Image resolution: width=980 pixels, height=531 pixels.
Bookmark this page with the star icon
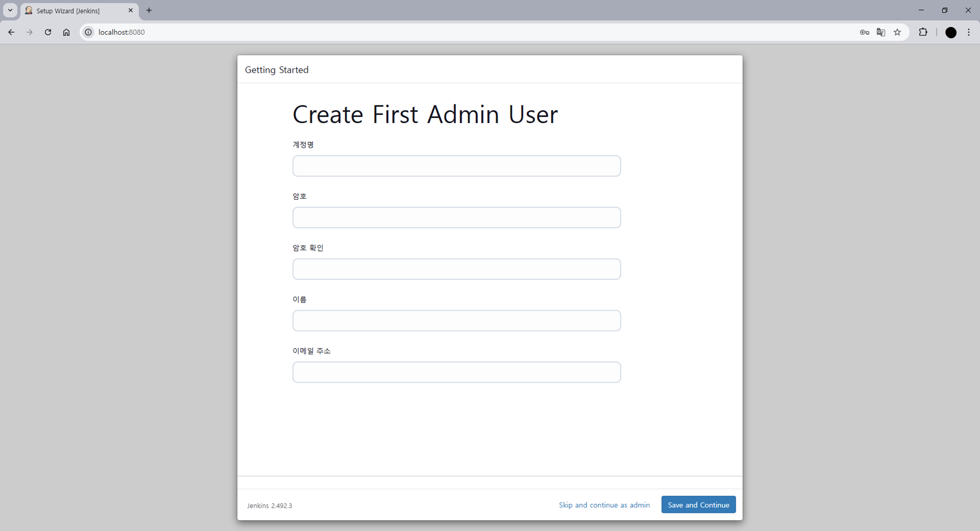click(897, 32)
